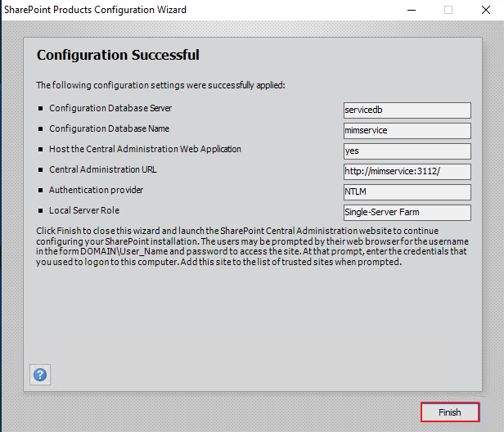Click the field showing yes
Screen dimensions: 504x432
pos(407,151)
